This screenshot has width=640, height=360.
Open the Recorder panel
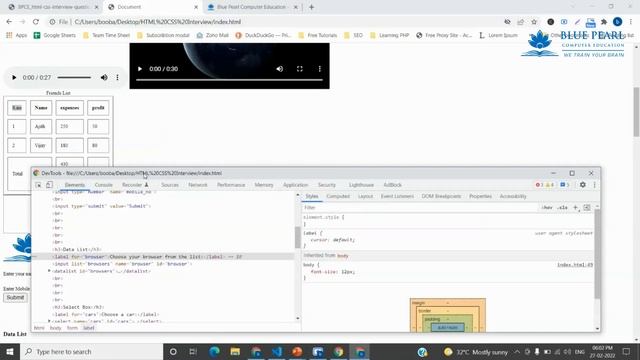point(135,185)
